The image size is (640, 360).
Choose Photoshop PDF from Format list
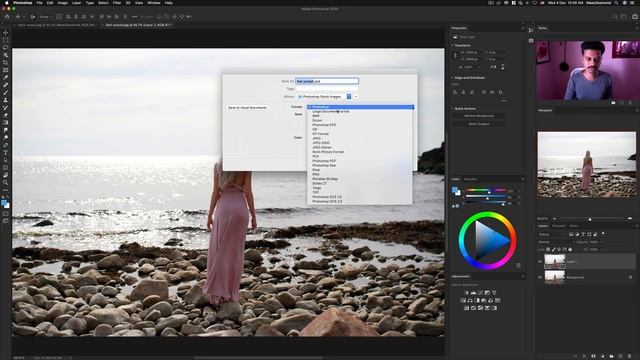(360, 161)
